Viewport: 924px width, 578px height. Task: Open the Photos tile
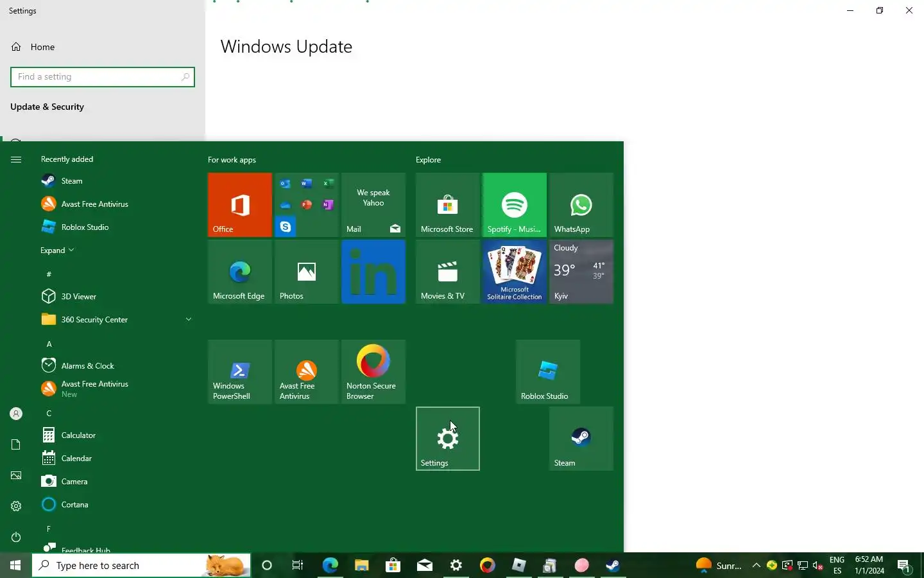307,272
